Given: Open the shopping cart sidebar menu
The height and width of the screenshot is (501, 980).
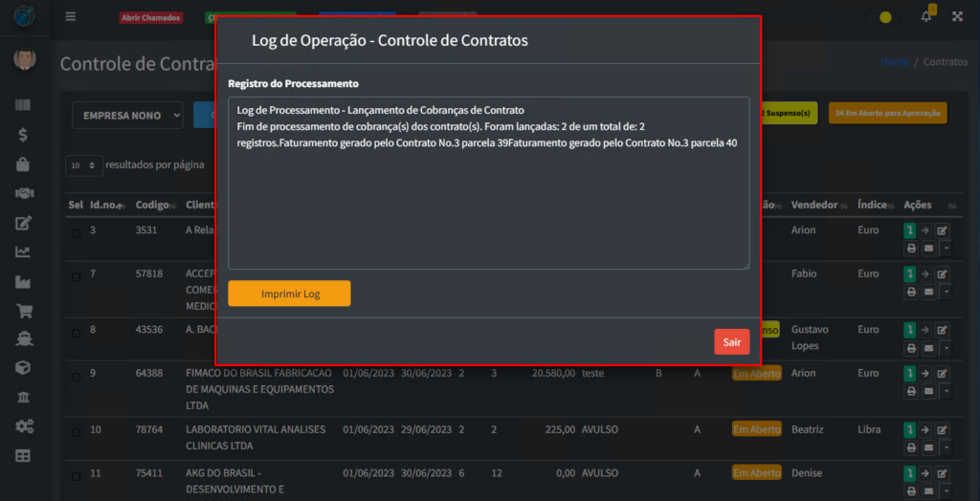Looking at the screenshot, I should (24, 311).
